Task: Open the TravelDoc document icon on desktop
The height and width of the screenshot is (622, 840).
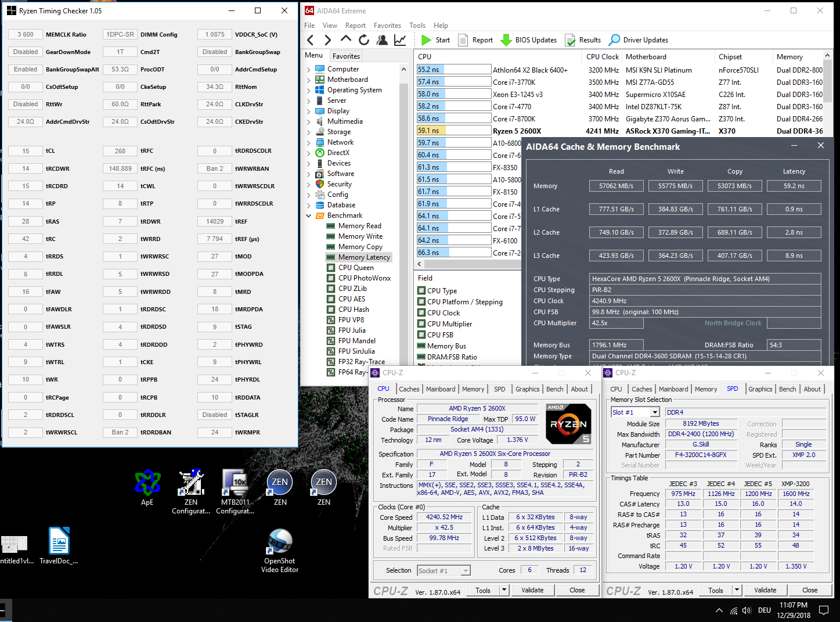Action: 59,546
